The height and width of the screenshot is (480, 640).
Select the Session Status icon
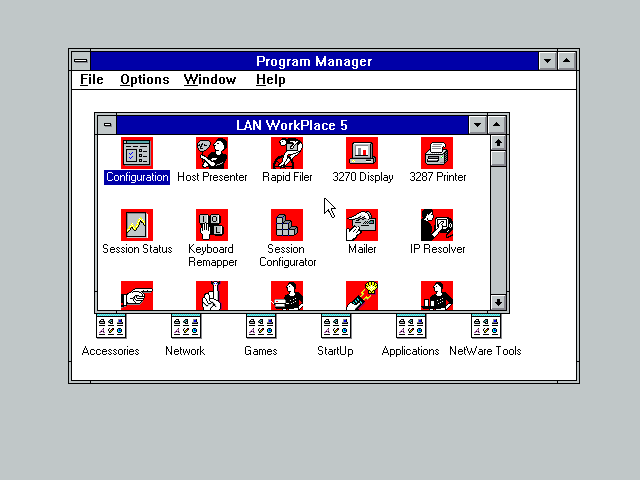tap(137, 225)
